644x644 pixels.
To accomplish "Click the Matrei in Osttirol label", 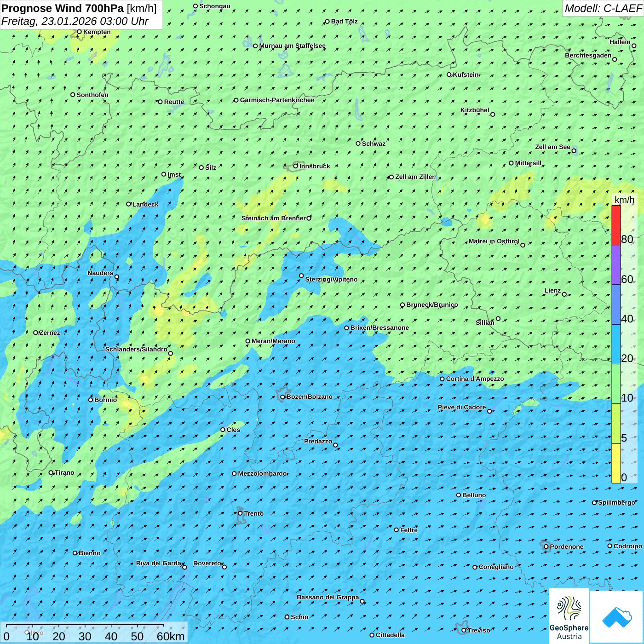I will click(494, 241).
